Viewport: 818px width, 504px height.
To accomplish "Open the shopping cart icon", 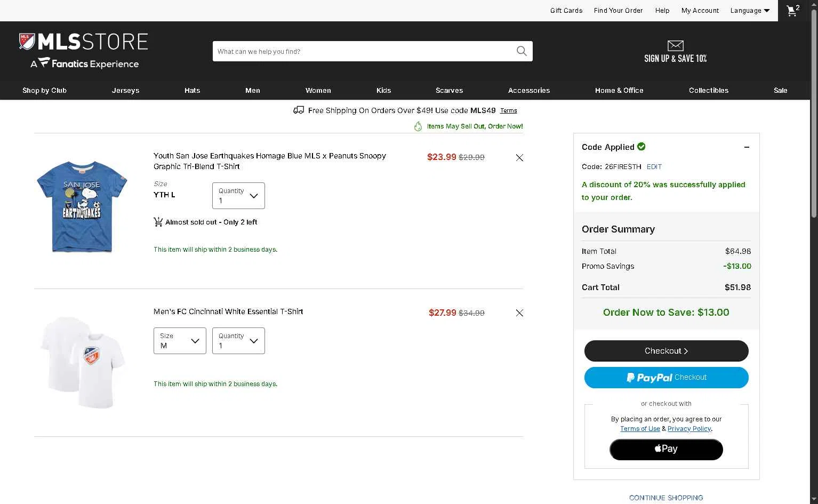I will [x=793, y=11].
